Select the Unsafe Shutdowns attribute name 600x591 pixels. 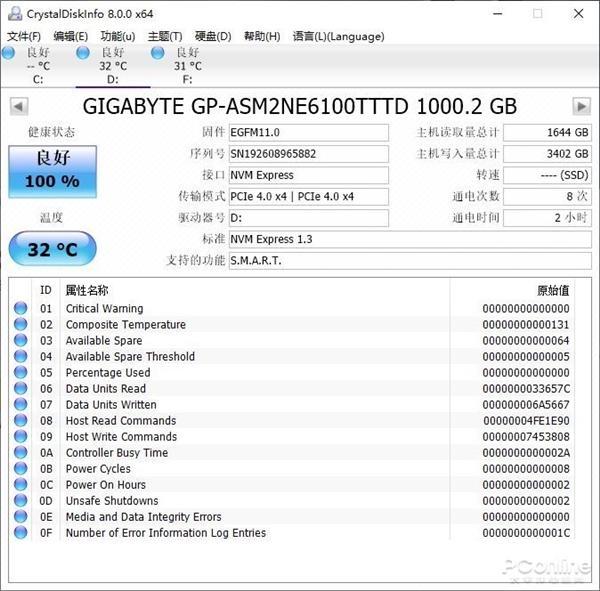tap(112, 501)
